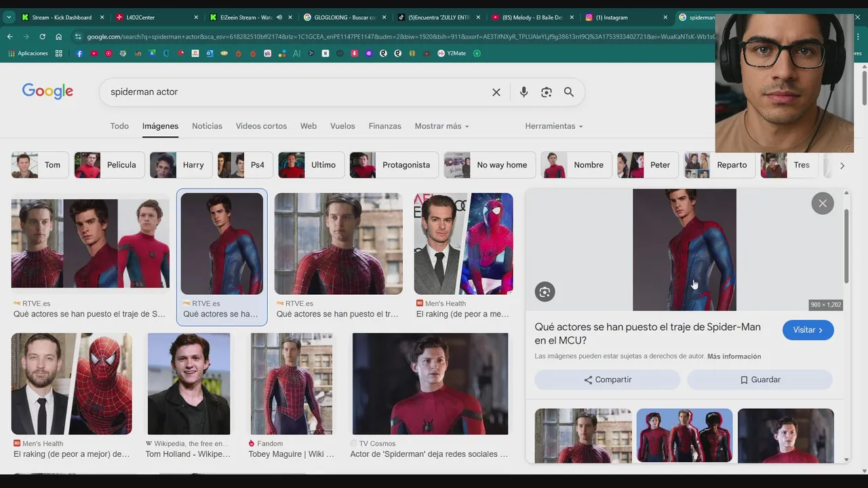Select the Tom filter chip
The height and width of the screenshot is (488, 868).
[39, 165]
